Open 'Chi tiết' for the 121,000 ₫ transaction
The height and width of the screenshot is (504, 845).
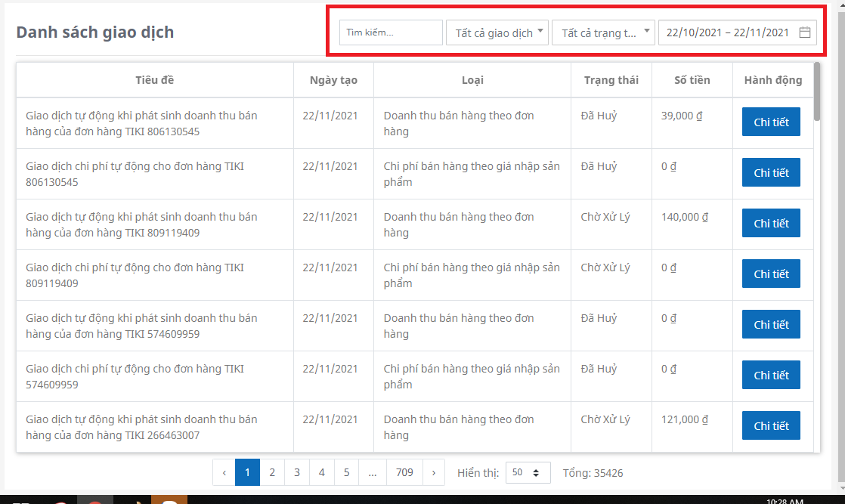click(770, 426)
